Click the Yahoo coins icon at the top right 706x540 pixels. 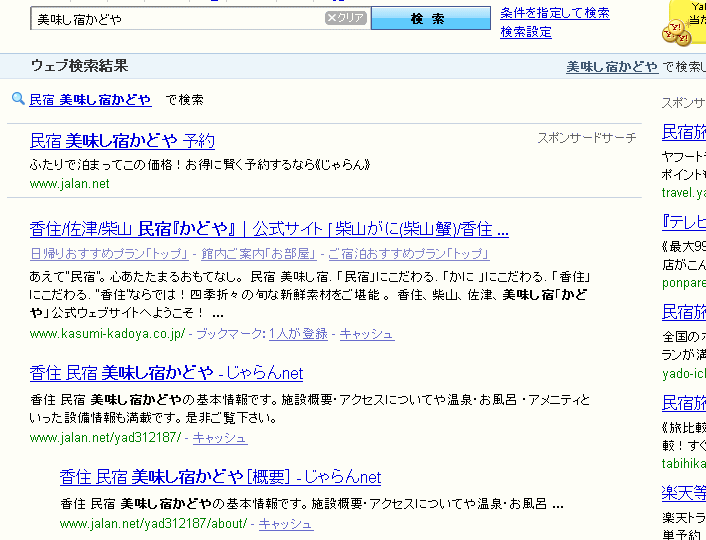pyautogui.click(x=677, y=34)
